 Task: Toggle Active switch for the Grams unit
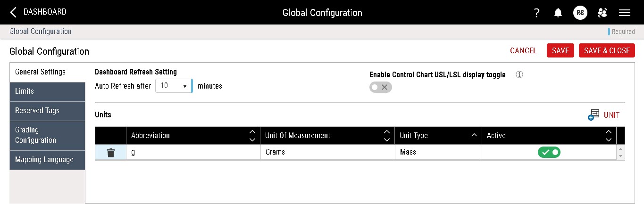[549, 152]
